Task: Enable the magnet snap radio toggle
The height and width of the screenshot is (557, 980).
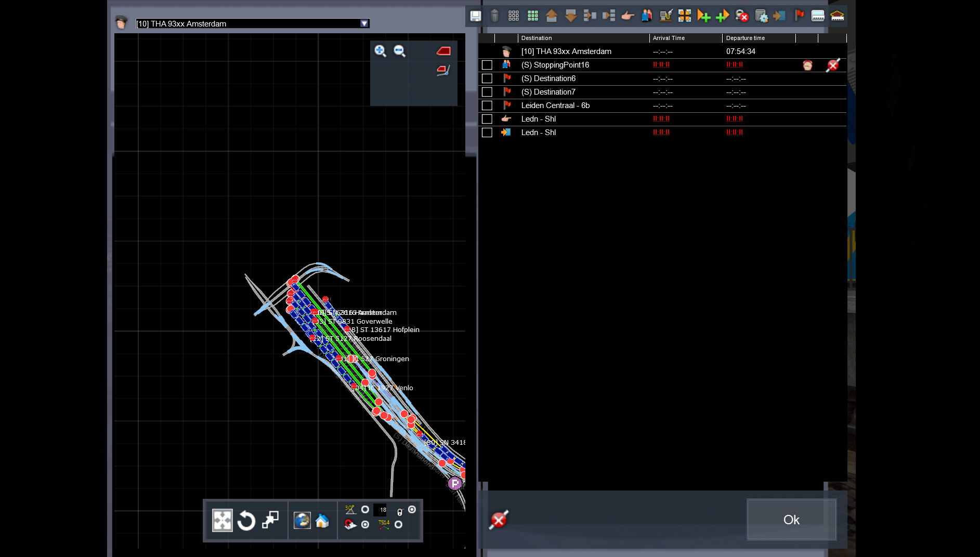Action: (365, 525)
